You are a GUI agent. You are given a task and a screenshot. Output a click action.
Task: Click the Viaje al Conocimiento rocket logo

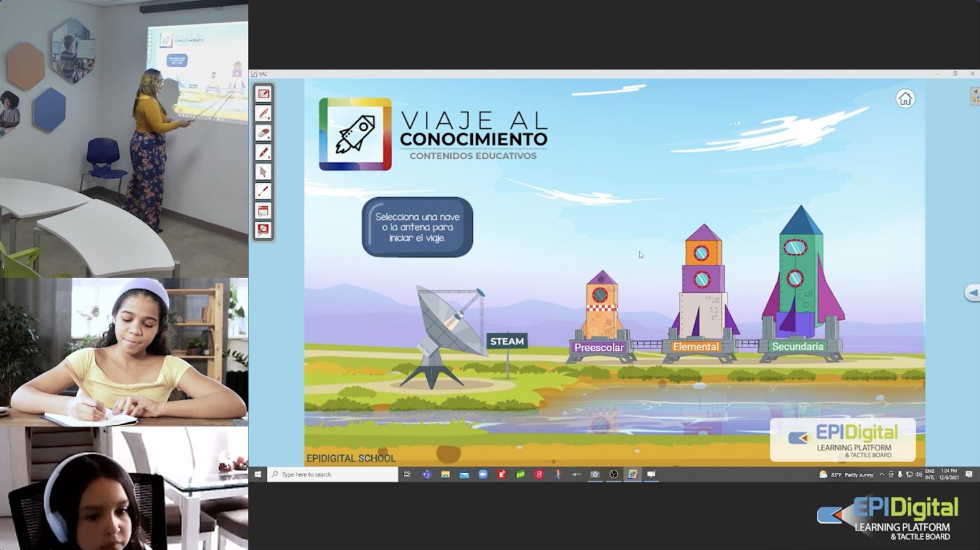point(355,134)
